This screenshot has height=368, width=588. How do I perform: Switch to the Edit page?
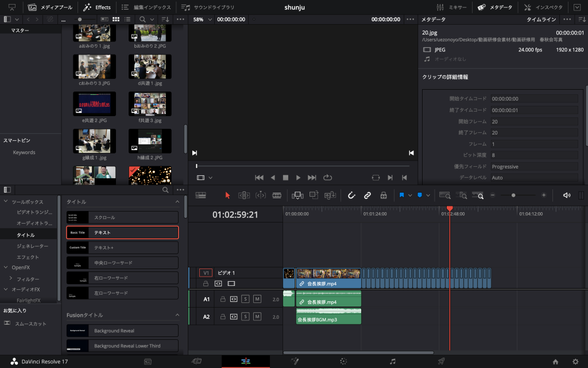(x=246, y=361)
